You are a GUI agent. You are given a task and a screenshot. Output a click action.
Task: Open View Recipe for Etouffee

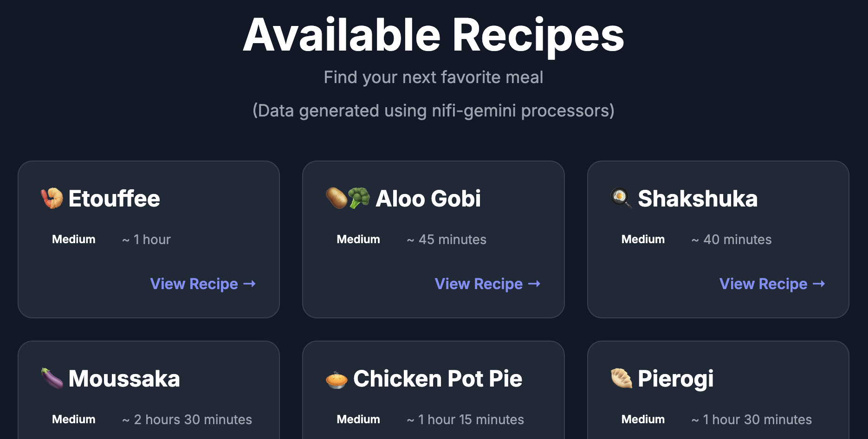tap(203, 284)
